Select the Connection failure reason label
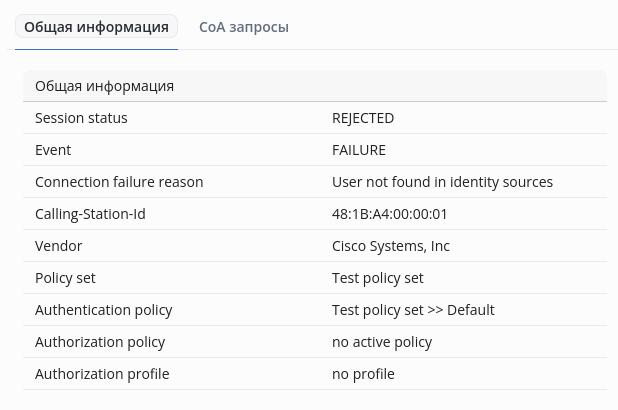This screenshot has width=618, height=410. coord(119,182)
